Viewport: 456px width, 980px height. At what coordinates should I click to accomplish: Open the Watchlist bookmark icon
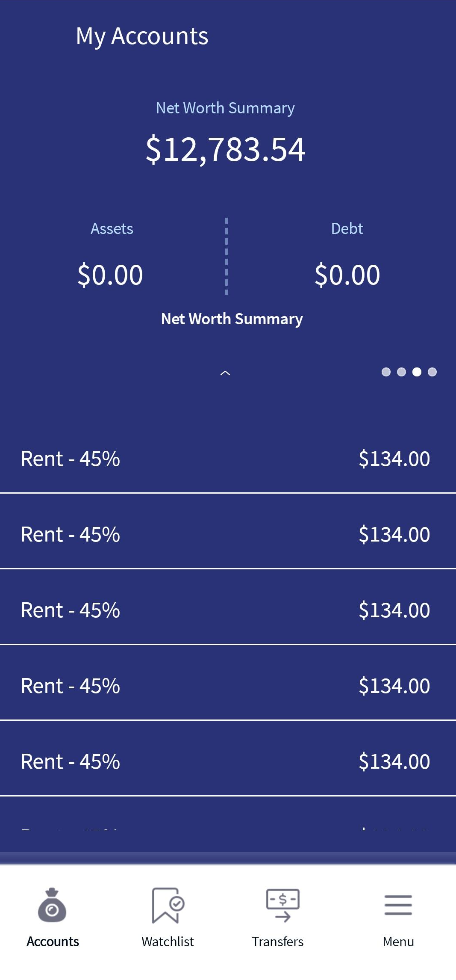coord(168,905)
